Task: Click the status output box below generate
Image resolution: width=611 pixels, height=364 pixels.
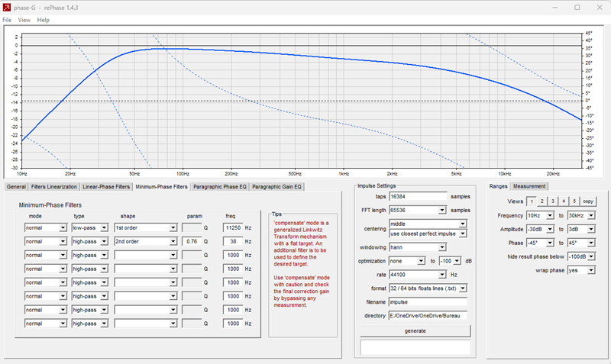Action: click(415, 347)
